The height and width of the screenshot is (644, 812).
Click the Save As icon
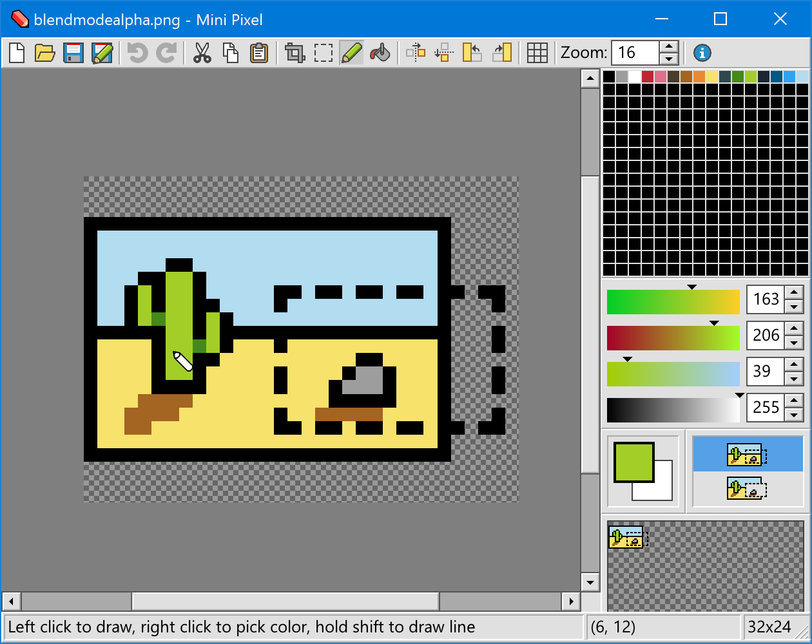click(102, 53)
